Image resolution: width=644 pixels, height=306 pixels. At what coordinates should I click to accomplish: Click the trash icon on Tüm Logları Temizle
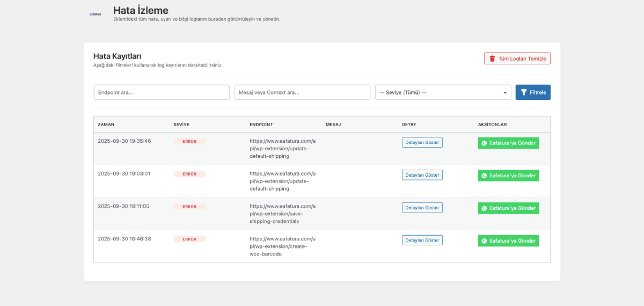click(x=492, y=59)
